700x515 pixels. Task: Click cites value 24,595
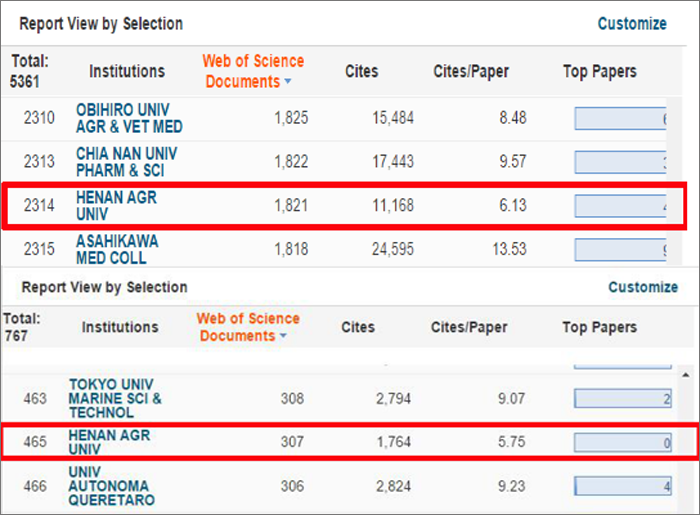tap(393, 249)
